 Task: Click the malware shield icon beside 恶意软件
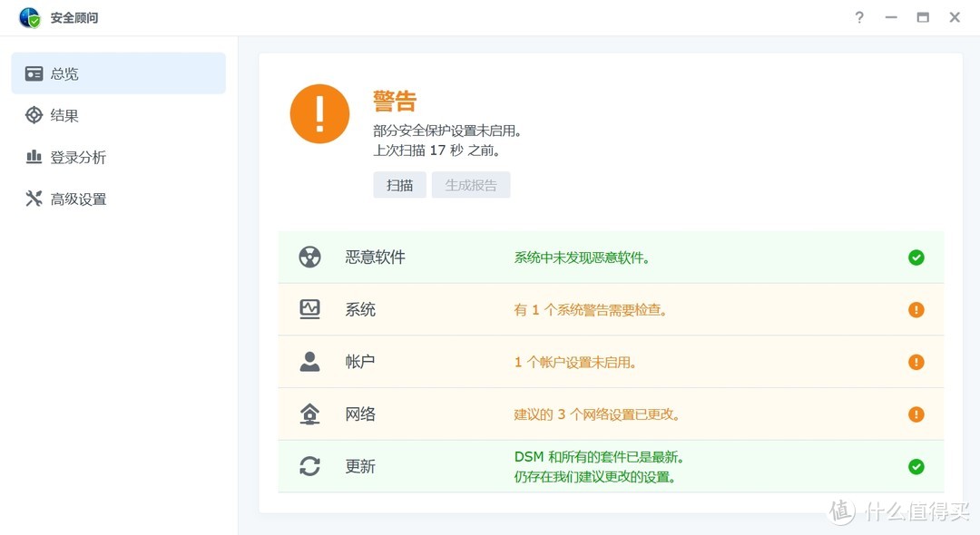309,257
